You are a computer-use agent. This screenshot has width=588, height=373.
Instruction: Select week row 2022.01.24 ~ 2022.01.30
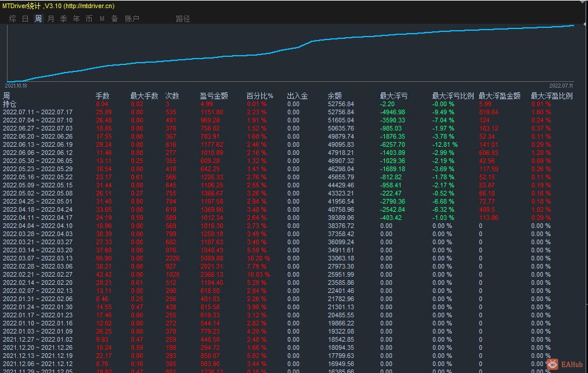click(38, 307)
